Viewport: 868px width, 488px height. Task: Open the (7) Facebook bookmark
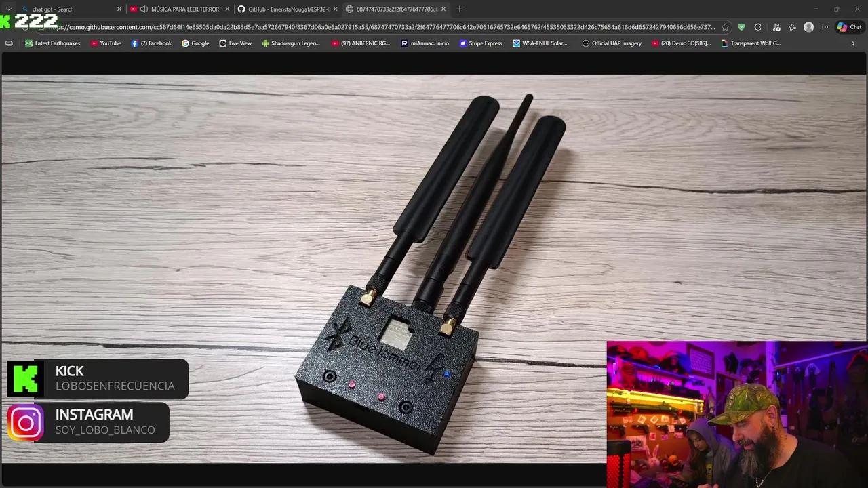[151, 43]
